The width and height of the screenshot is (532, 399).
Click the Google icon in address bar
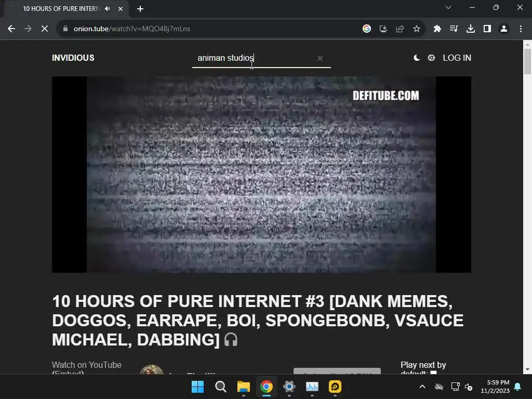coord(366,29)
